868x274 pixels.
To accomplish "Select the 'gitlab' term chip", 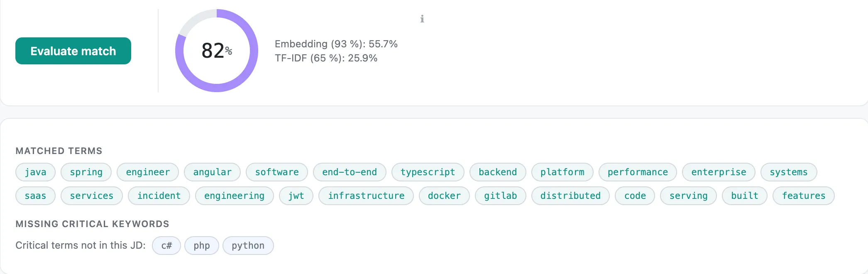I will point(501,196).
